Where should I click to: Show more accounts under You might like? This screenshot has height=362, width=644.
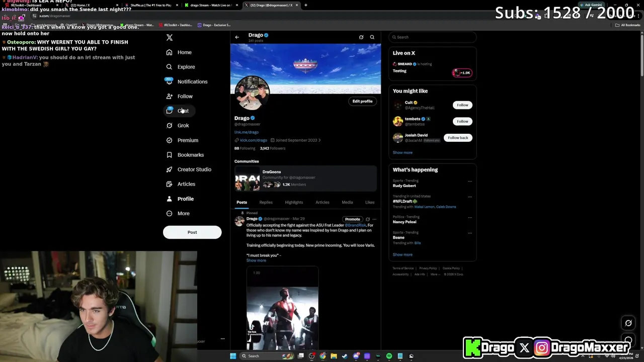pyautogui.click(x=403, y=152)
